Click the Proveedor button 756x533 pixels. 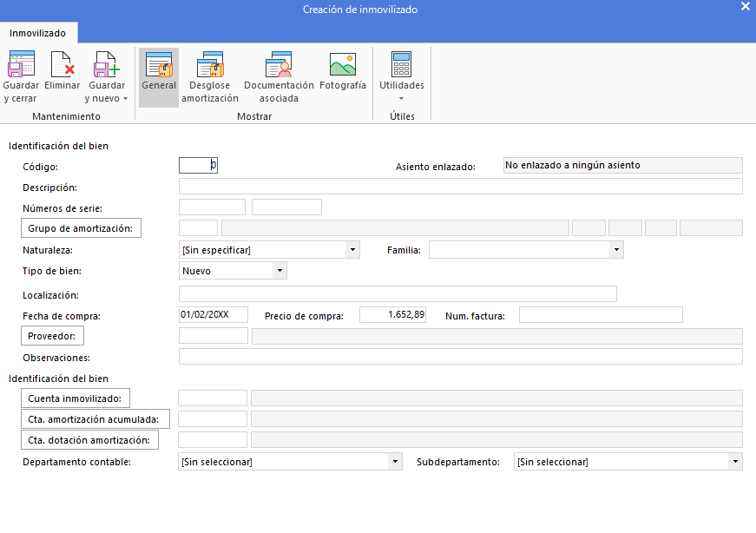(x=52, y=336)
